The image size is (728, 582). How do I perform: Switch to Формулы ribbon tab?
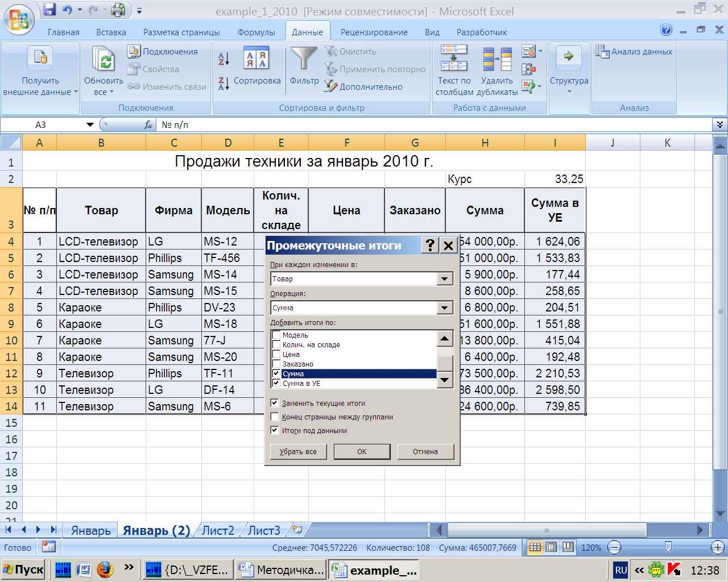[x=256, y=32]
